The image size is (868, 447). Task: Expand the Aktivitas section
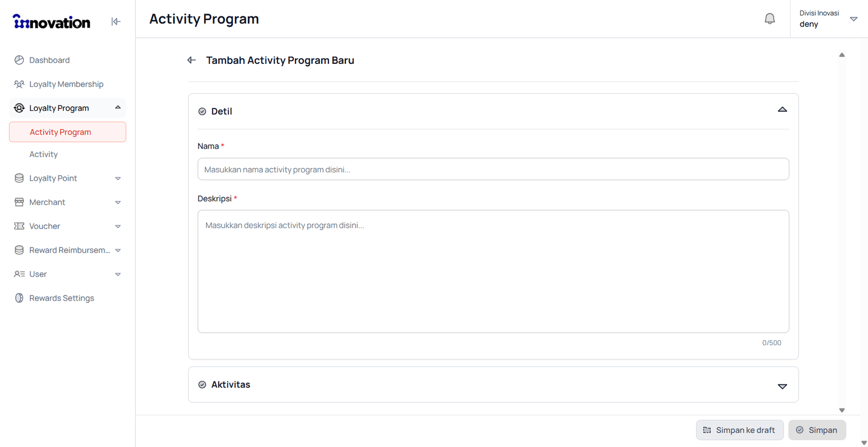point(782,387)
